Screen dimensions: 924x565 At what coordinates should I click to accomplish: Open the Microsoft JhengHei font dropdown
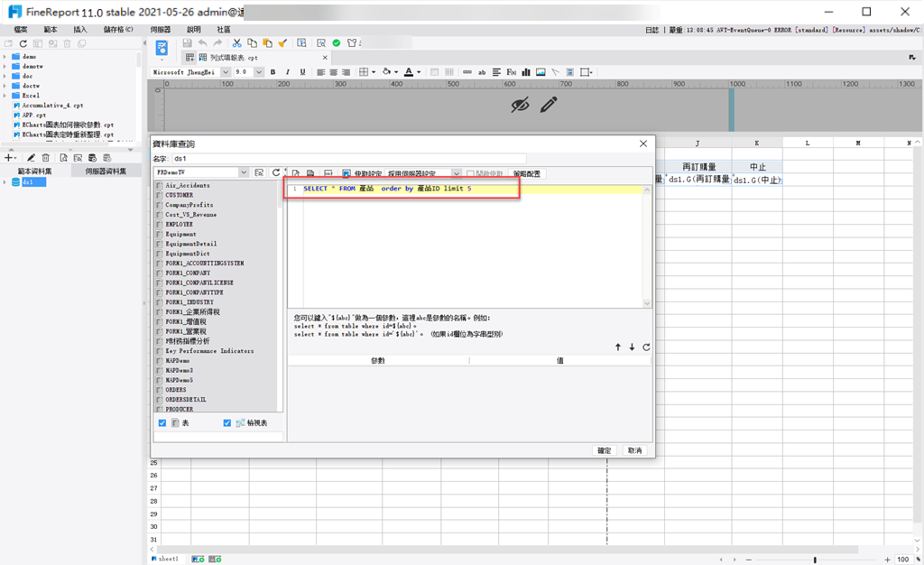[225, 72]
